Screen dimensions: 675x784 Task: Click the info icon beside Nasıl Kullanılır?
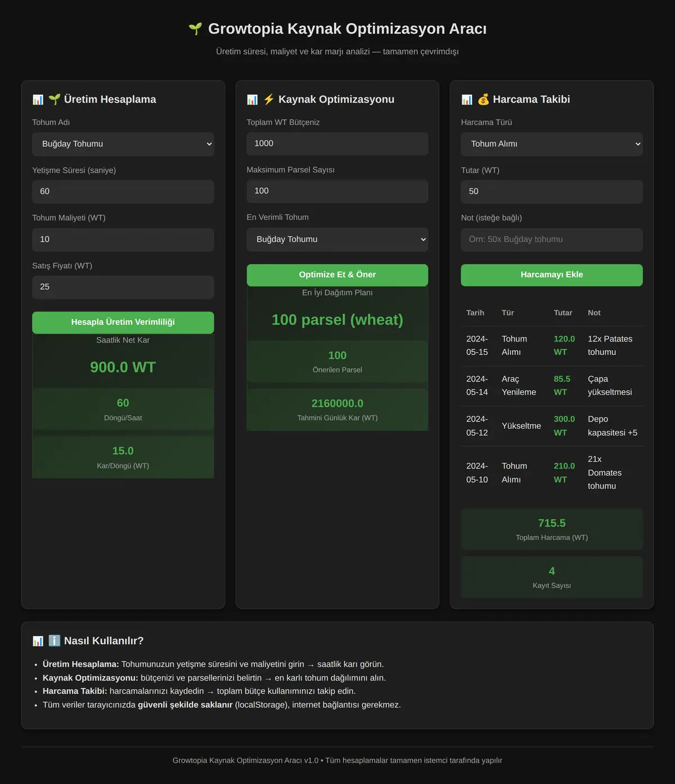[x=55, y=641]
